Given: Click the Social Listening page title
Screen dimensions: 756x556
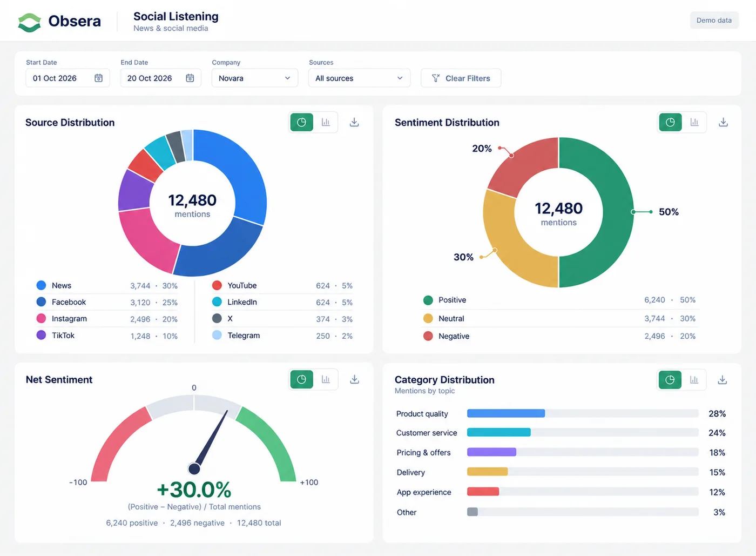Looking at the screenshot, I should (176, 17).
